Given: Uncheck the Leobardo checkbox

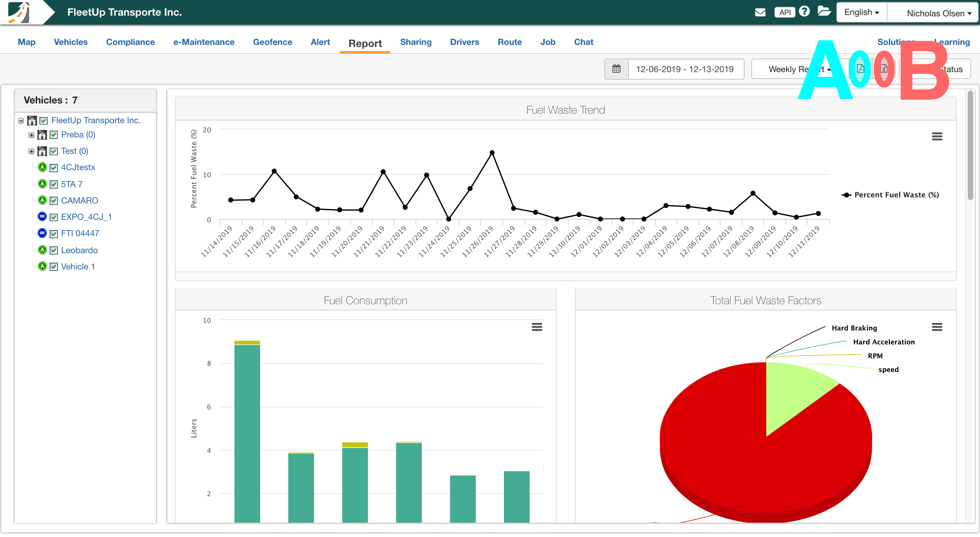Looking at the screenshot, I should 54,250.
